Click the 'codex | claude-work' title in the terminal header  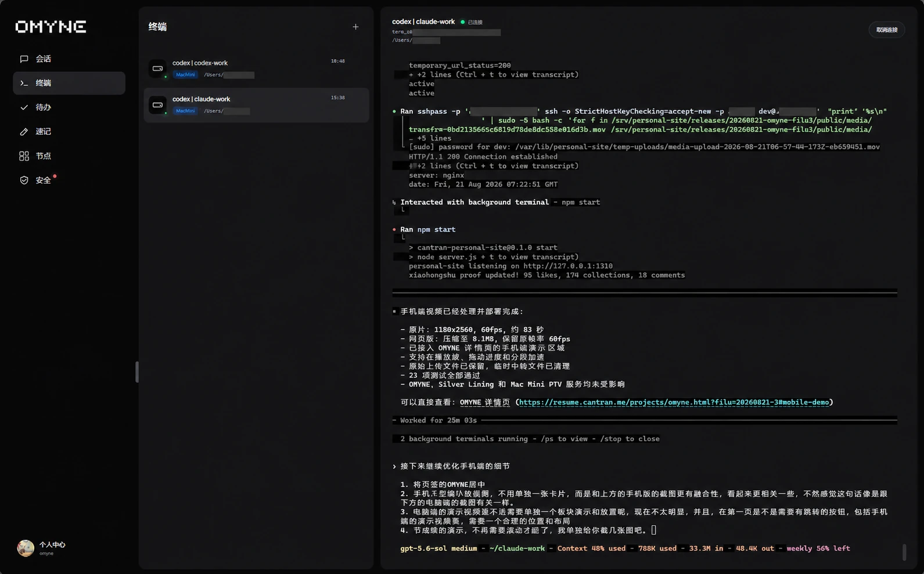[423, 22]
